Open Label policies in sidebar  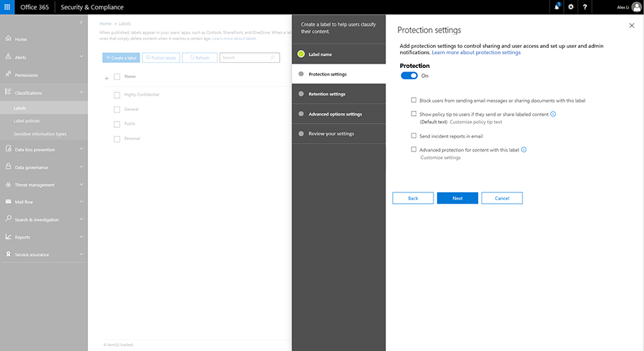(x=26, y=121)
